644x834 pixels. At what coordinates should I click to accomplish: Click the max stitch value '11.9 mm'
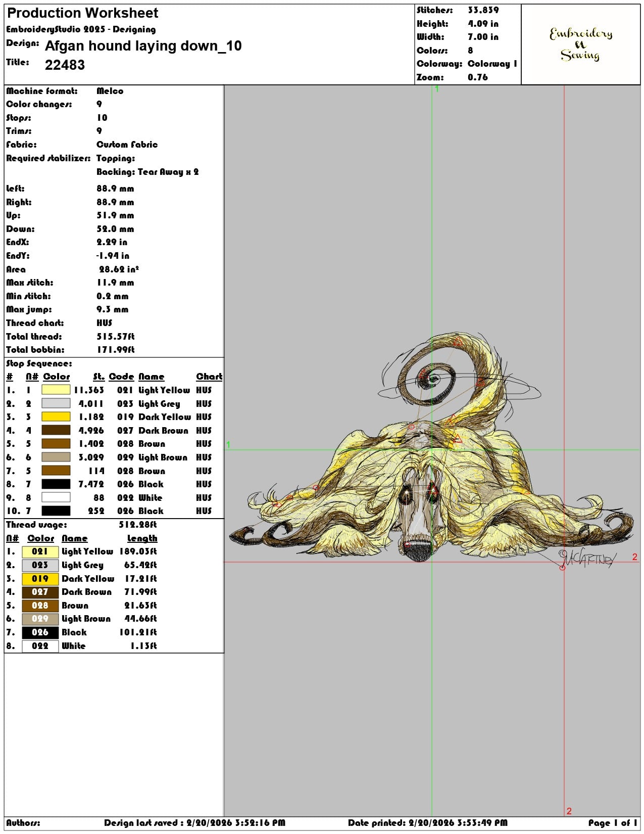pos(115,283)
